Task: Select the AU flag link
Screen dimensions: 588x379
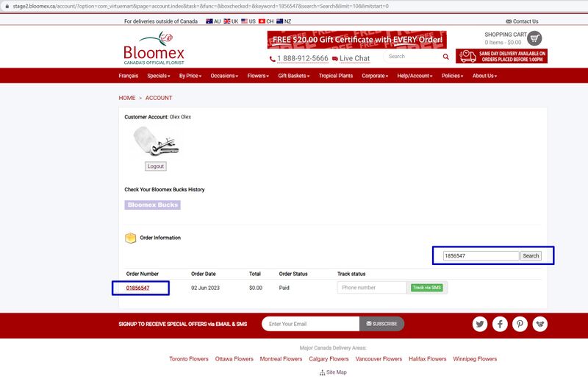Action: click(213, 21)
